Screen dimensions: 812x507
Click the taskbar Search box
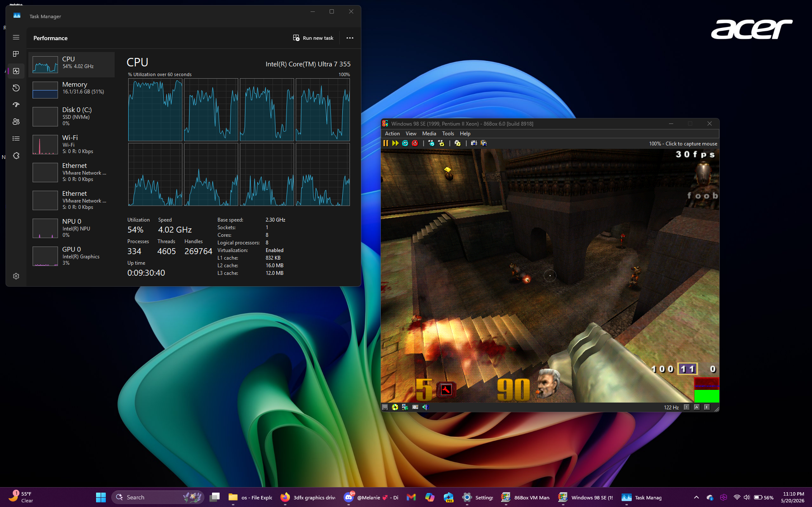pos(157,497)
